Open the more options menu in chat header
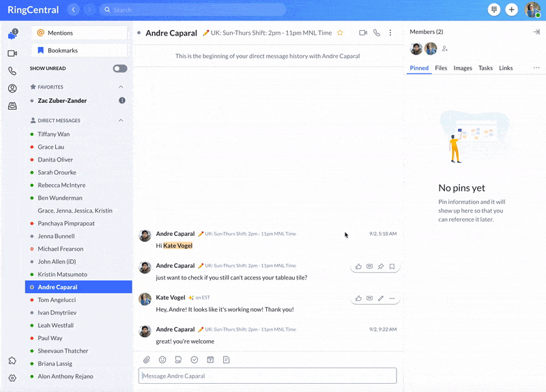546x392 pixels. (x=390, y=33)
